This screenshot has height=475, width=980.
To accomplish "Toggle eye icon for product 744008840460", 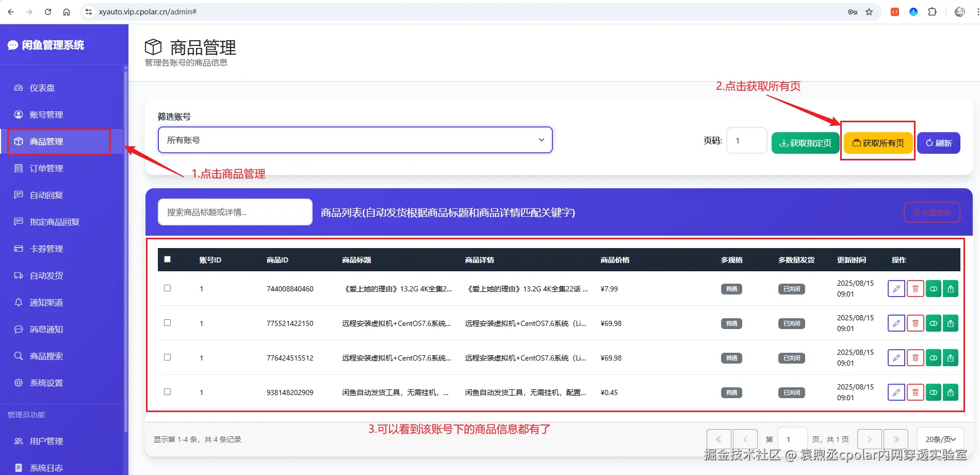I will pyautogui.click(x=934, y=289).
